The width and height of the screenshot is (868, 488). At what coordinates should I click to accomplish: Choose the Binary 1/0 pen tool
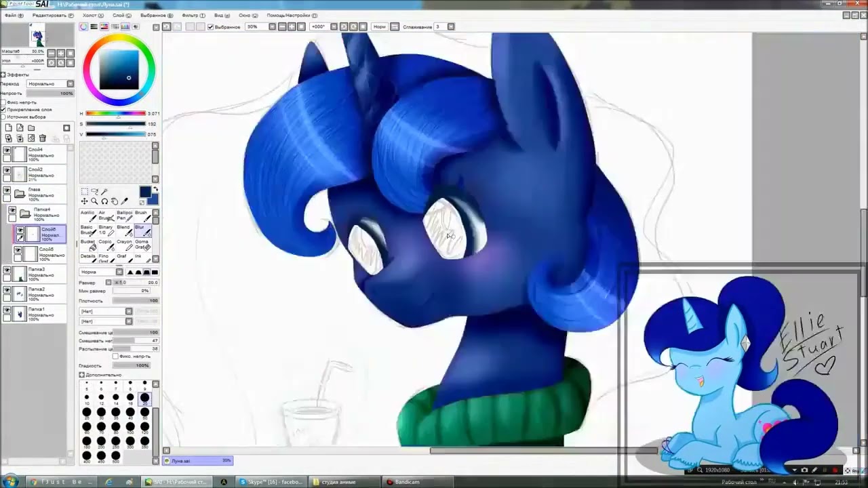(106, 230)
